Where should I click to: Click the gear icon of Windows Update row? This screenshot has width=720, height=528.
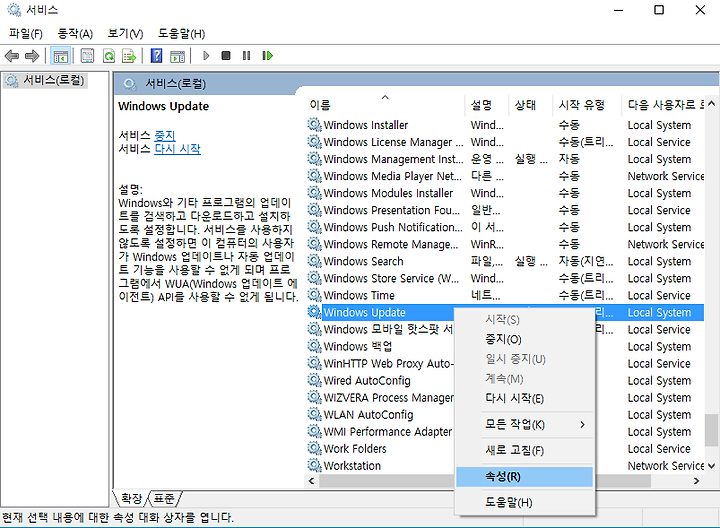pyautogui.click(x=314, y=312)
